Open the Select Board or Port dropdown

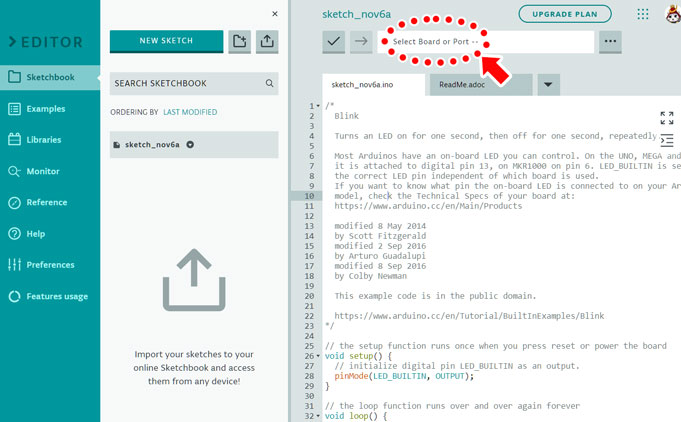click(x=486, y=42)
